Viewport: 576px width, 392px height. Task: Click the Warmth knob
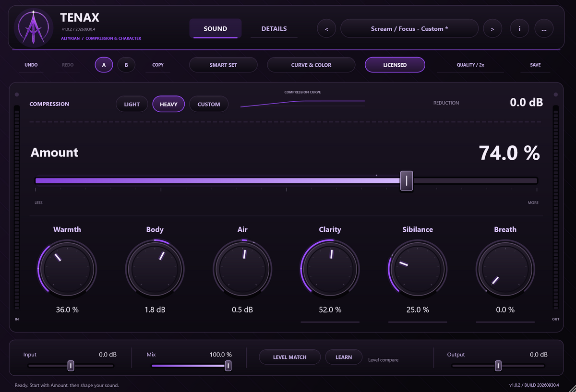click(x=67, y=268)
